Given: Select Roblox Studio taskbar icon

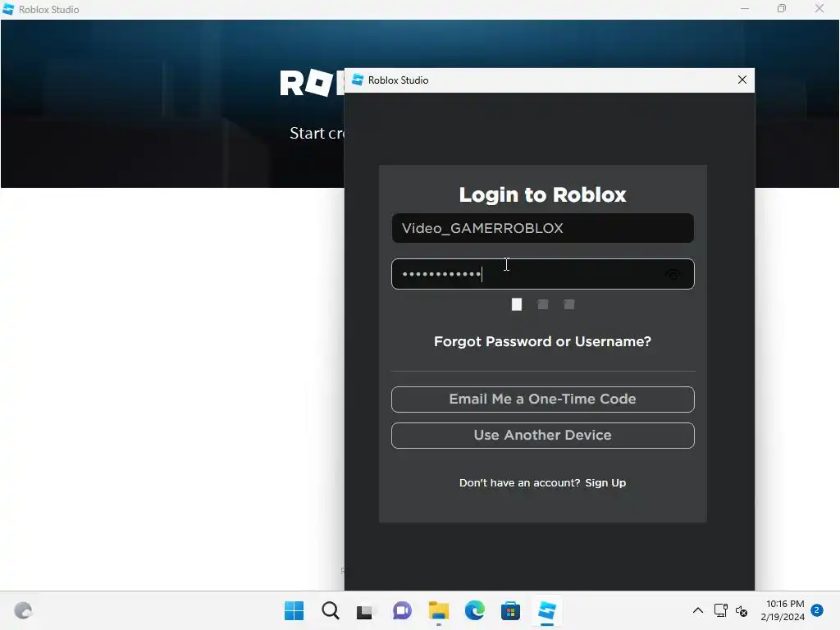Looking at the screenshot, I should coord(547,610).
